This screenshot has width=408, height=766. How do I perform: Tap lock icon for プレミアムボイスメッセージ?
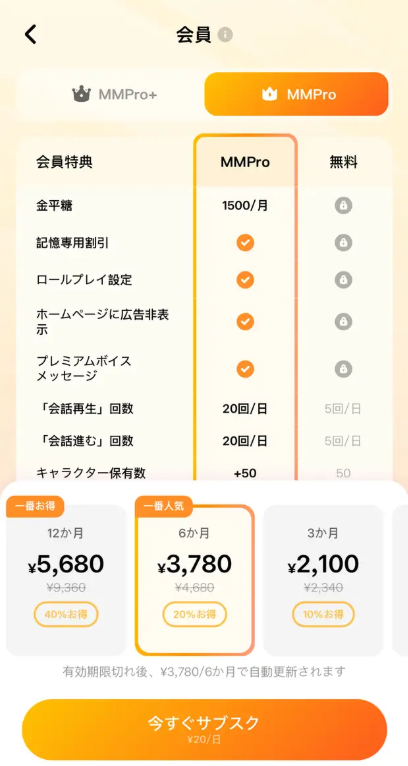click(x=344, y=368)
